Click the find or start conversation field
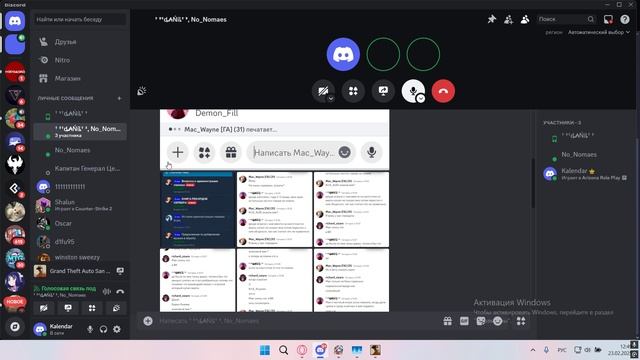Viewport: 640px width, 360px height. coord(80,19)
